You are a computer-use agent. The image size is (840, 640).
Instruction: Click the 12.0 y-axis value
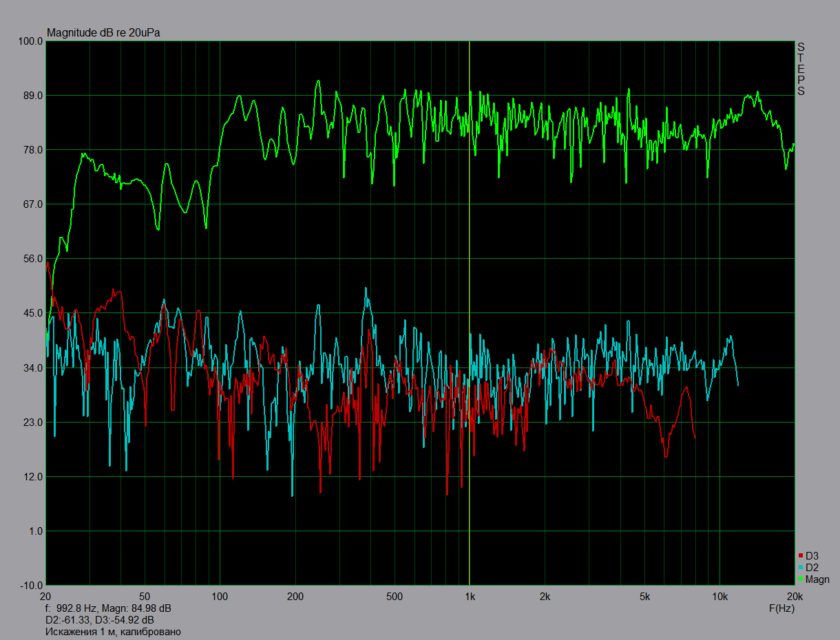32,477
